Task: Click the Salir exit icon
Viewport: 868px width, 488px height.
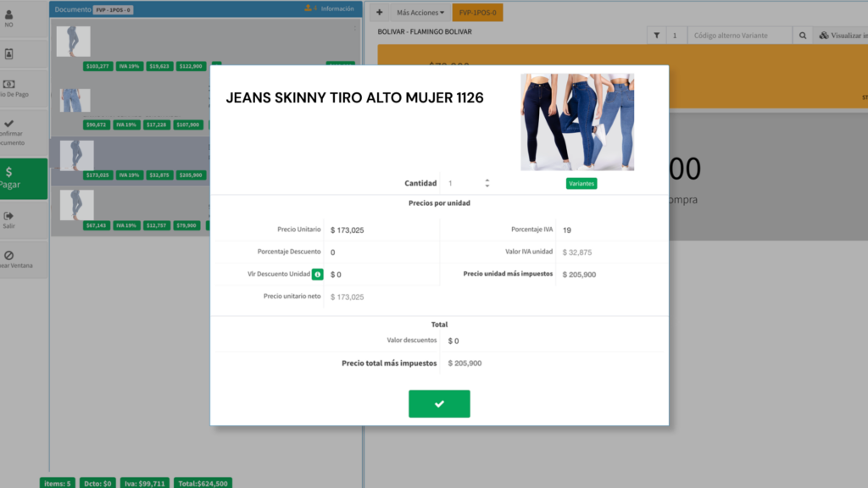Action: (x=8, y=216)
